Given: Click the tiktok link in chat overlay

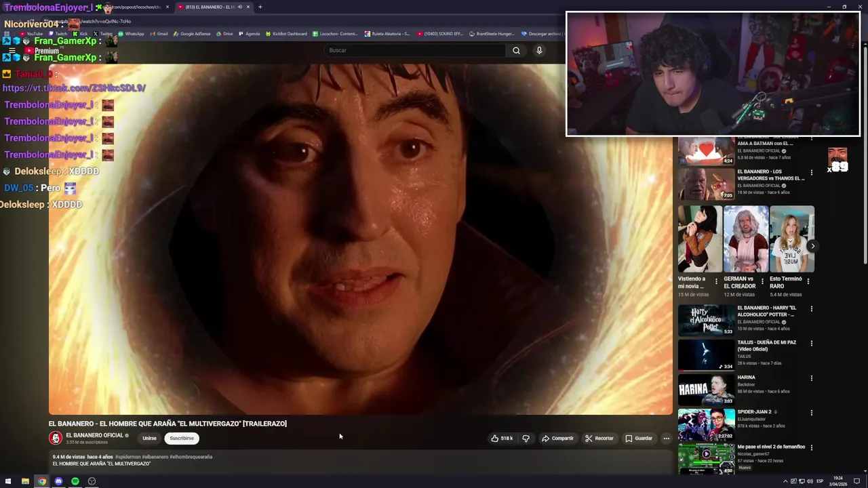Looking at the screenshot, I should pos(74,88).
